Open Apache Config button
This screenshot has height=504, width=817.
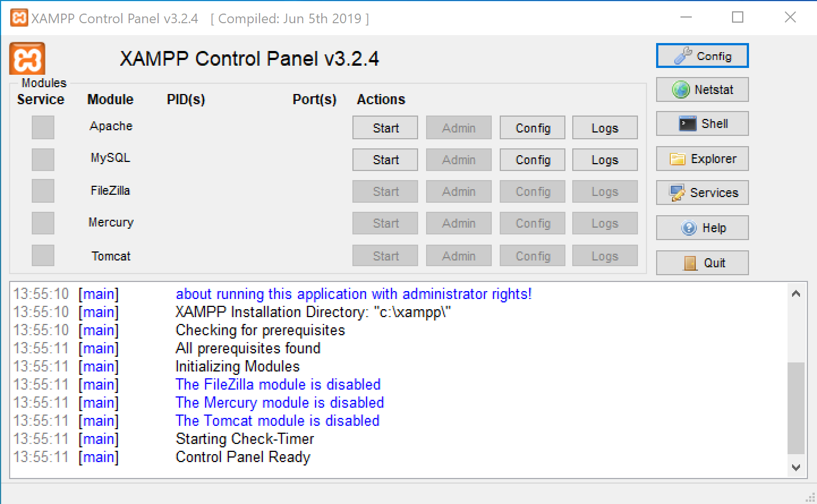533,127
